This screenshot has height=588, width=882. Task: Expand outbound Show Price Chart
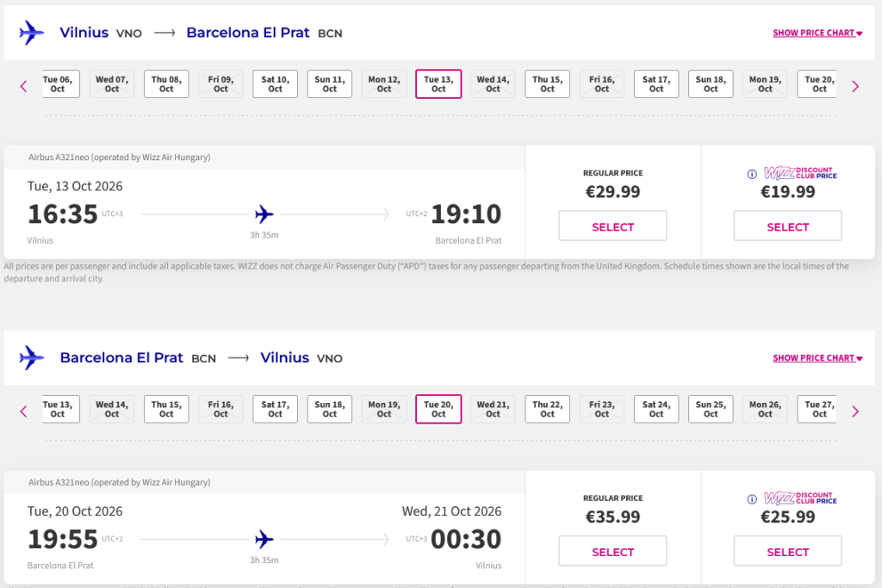[817, 34]
